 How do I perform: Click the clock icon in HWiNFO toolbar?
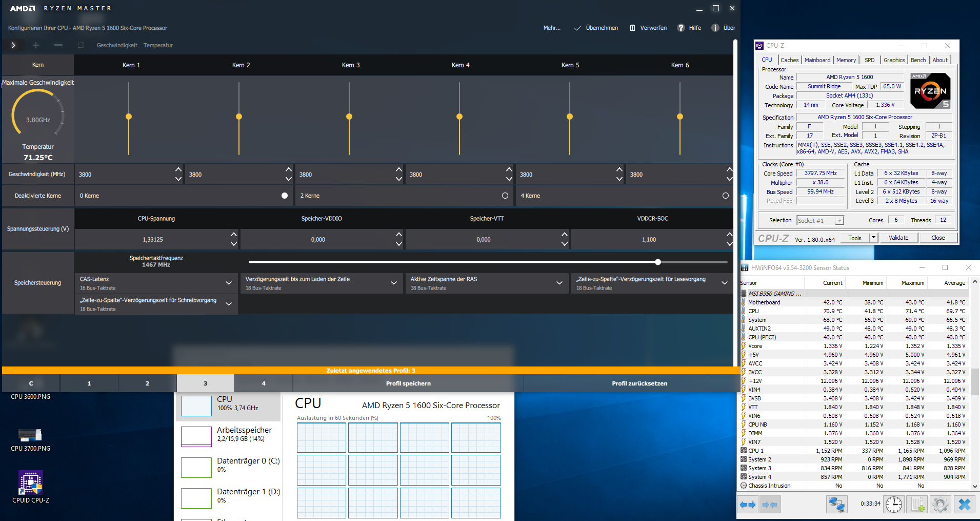894,505
